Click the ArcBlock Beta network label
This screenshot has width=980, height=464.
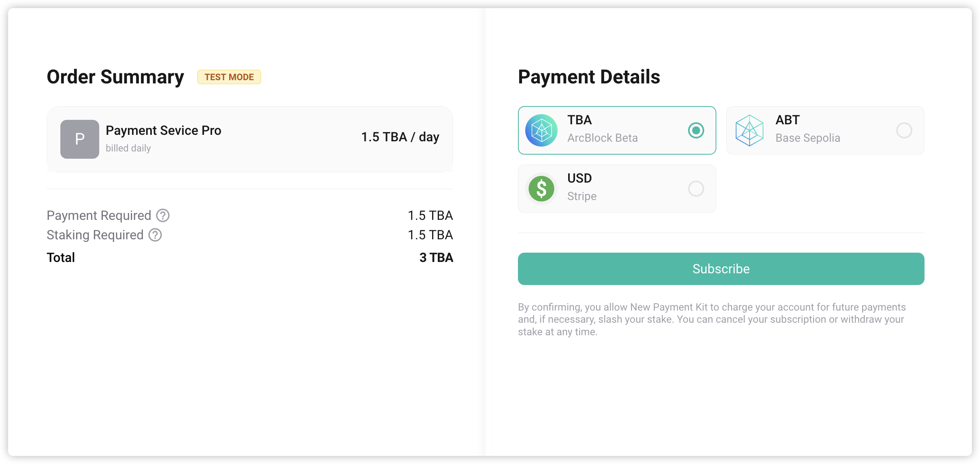pyautogui.click(x=602, y=138)
